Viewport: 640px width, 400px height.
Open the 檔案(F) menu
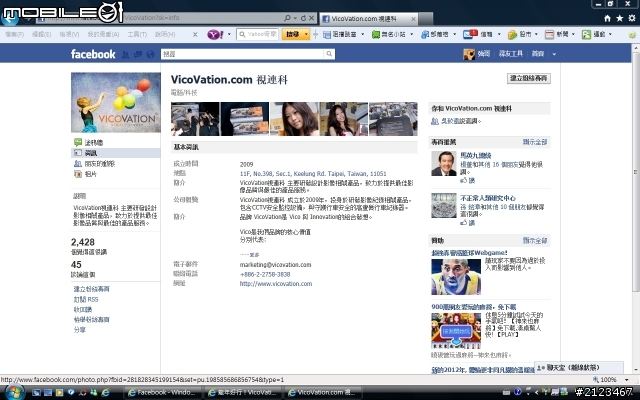point(14,34)
